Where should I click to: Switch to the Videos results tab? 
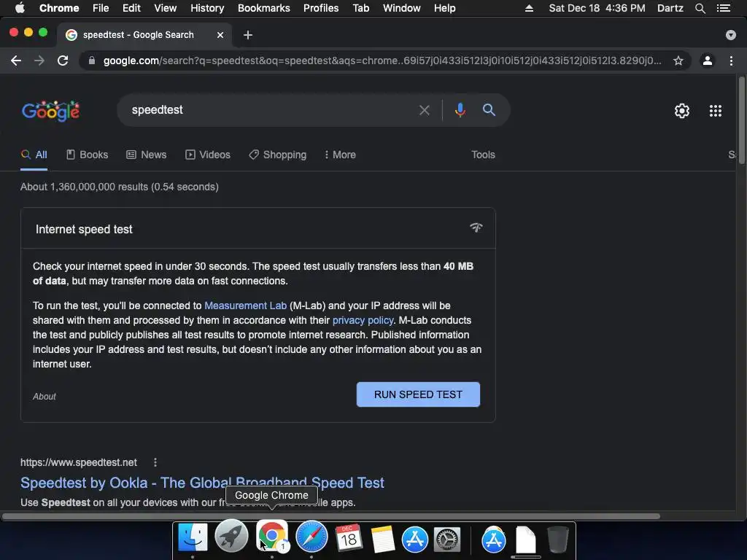click(x=208, y=155)
